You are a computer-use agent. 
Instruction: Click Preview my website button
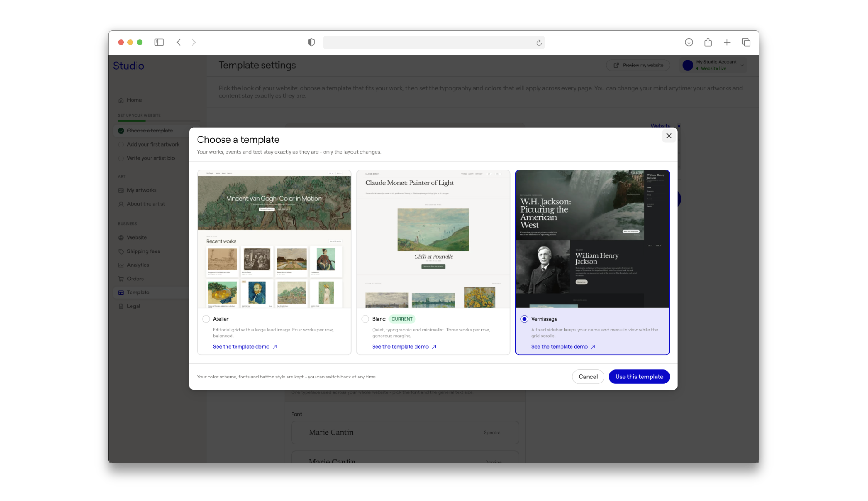click(638, 65)
